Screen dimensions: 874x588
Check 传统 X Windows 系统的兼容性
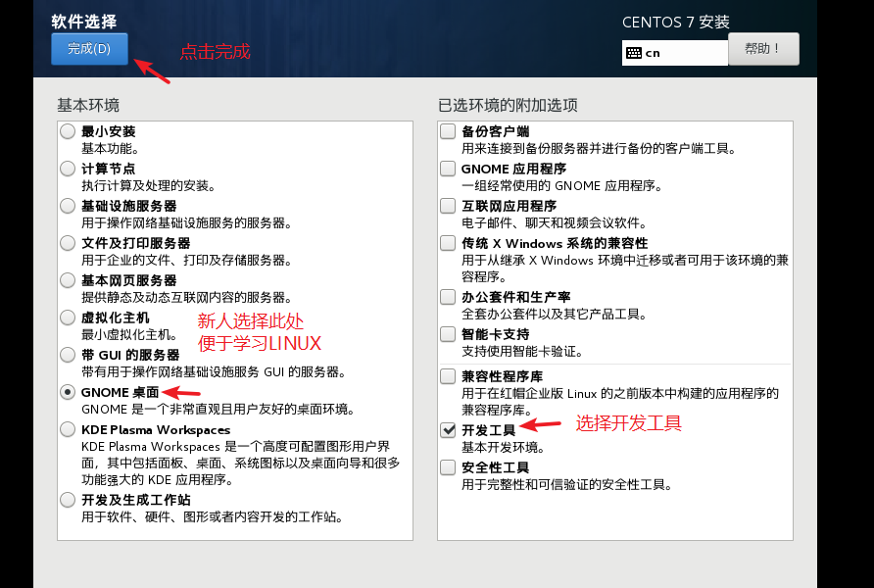[448, 243]
